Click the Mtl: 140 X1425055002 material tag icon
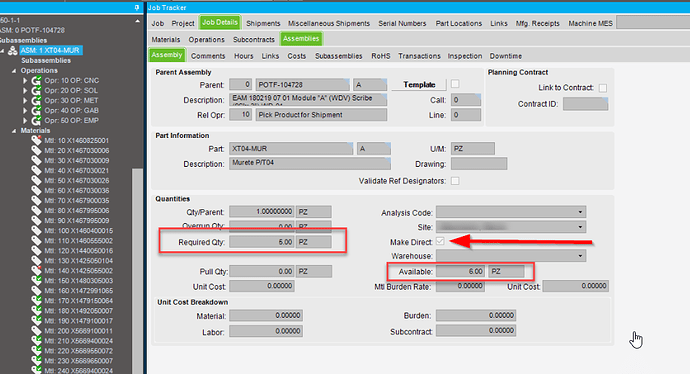Image resolution: width=690 pixels, height=374 pixels. point(36,271)
